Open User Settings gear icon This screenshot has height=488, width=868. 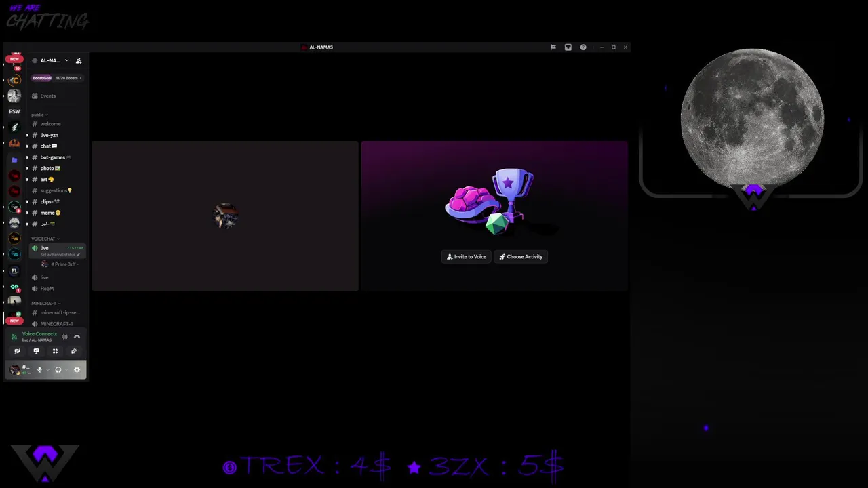[x=77, y=370]
